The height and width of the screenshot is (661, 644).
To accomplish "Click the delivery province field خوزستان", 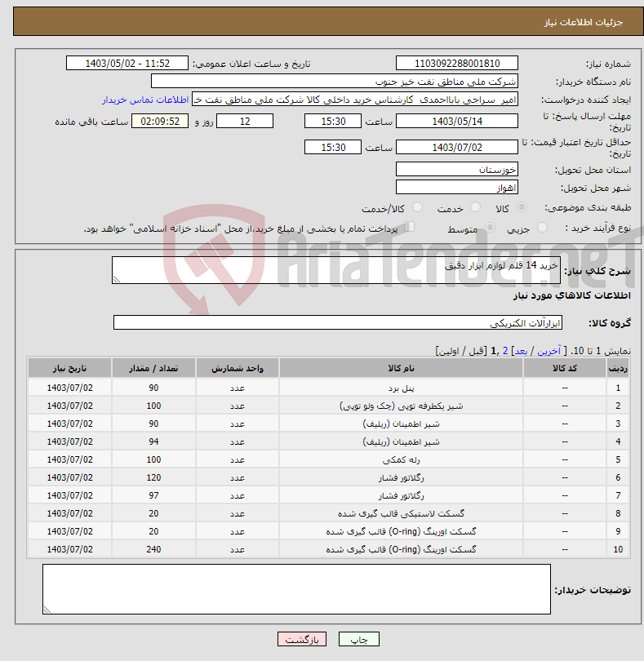I will pyautogui.click(x=457, y=170).
